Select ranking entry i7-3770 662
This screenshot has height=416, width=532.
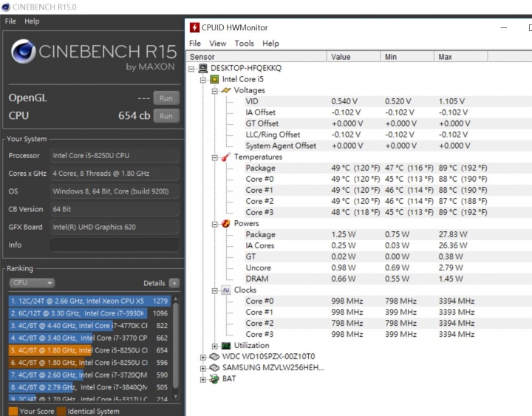tap(89, 338)
